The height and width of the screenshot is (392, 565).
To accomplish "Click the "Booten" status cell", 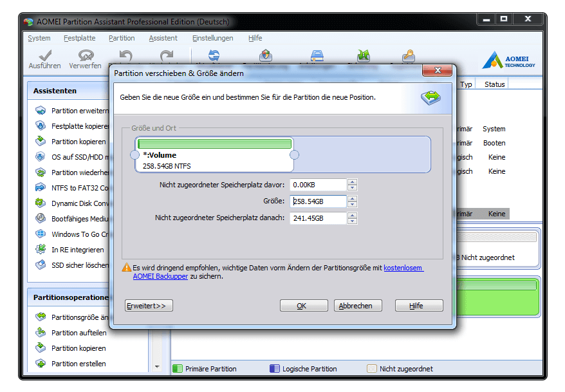I will 494,143.
